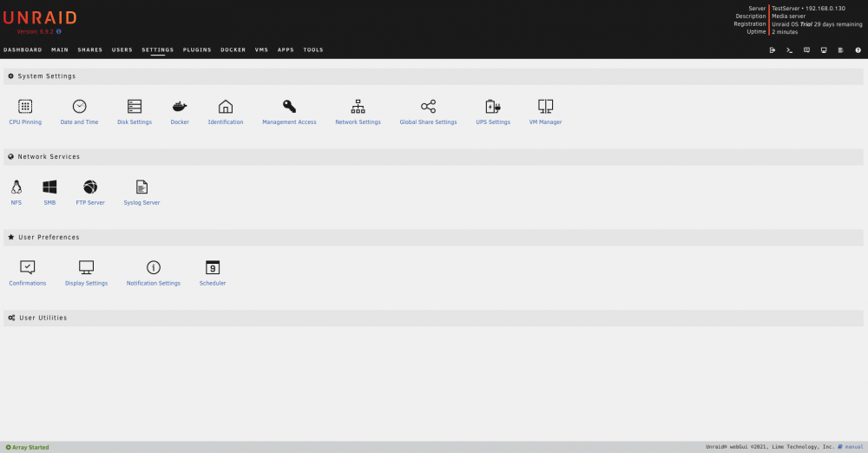Open the Users tab
Image resolution: width=868 pixels, height=453 pixels.
[x=122, y=49]
